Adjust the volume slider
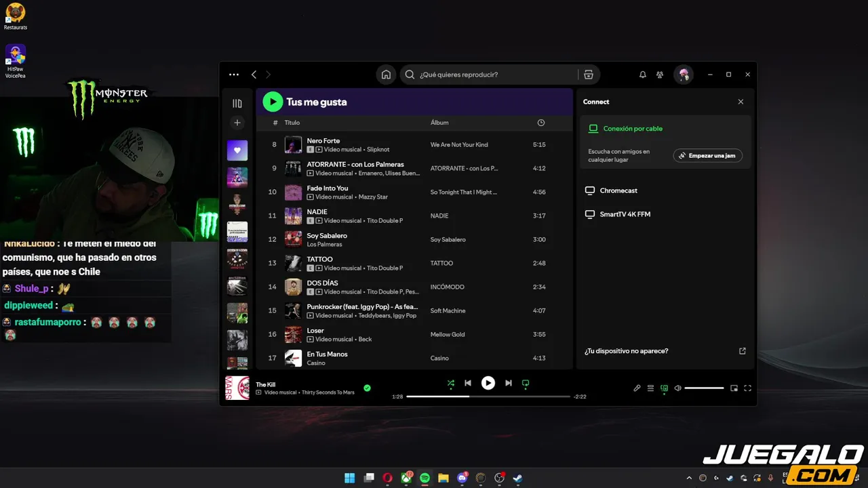Image resolution: width=868 pixels, height=488 pixels. (x=704, y=388)
